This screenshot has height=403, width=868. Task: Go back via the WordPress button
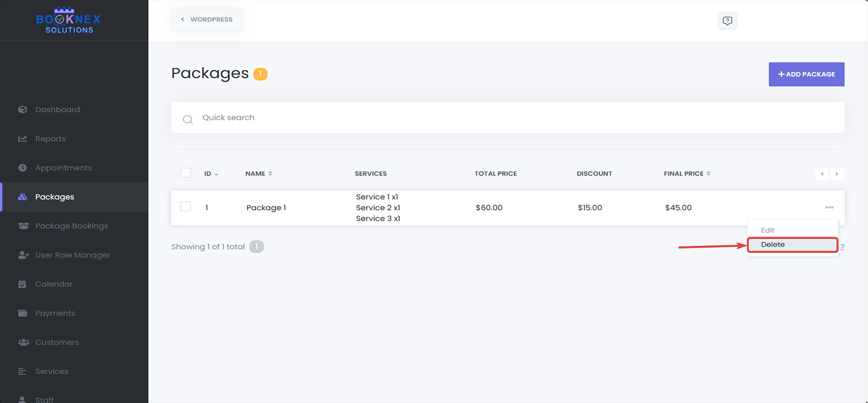[x=207, y=20]
